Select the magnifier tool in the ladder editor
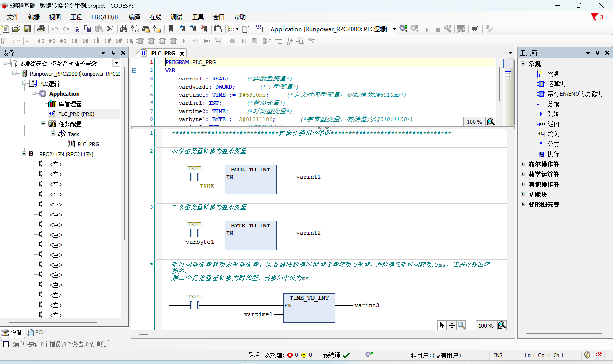The height and width of the screenshot is (364, 613). point(461,325)
